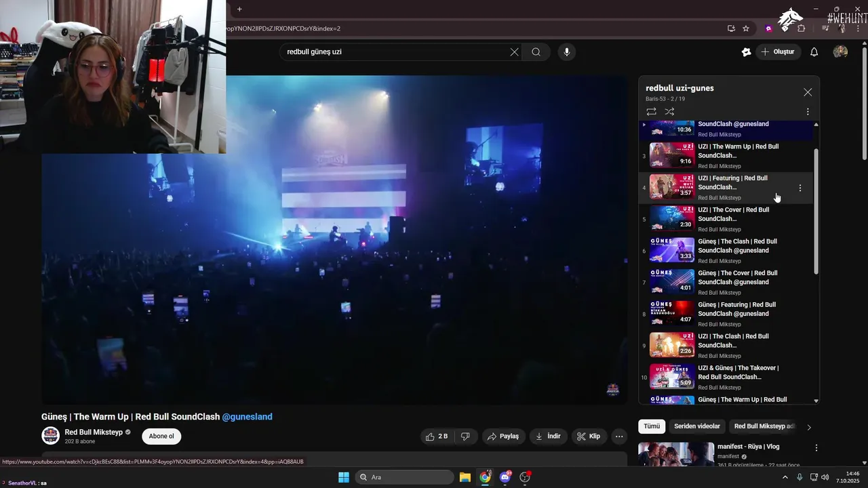Select the Tümü filter chip
868x488 pixels.
652,426
